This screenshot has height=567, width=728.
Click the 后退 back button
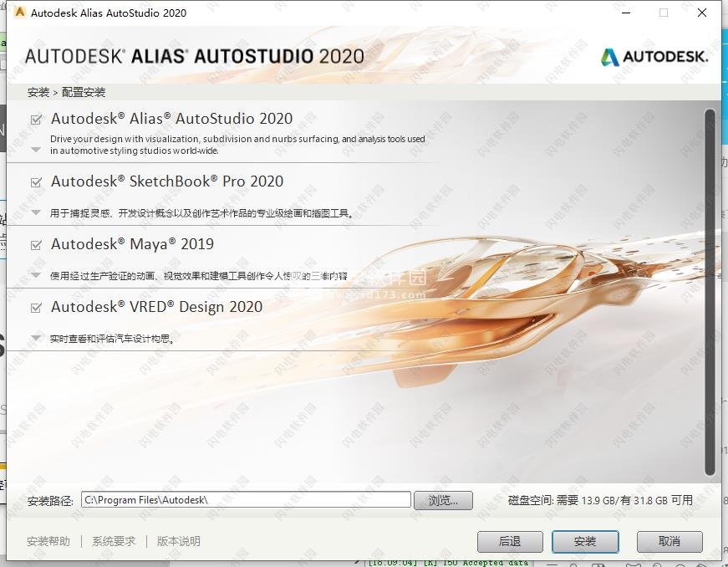[510, 541]
